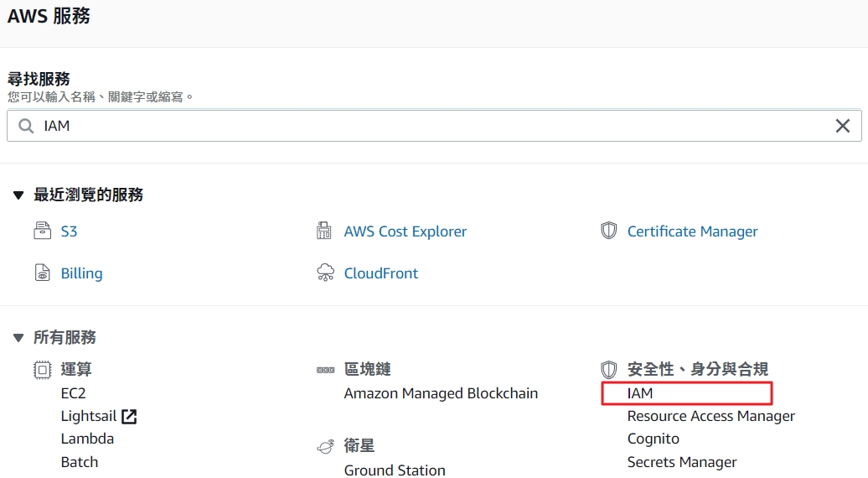Open EC2 under 運算
Screen dimensions: 868x478
point(73,393)
